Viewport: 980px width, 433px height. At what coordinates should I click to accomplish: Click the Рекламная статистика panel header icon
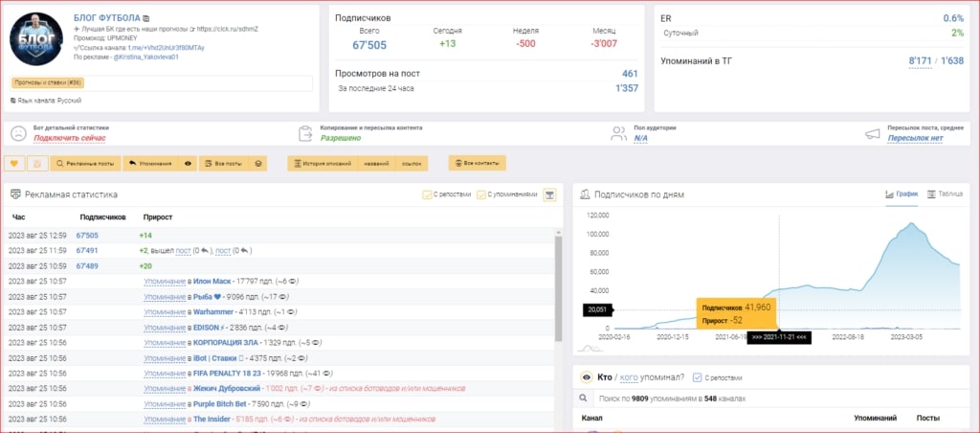(x=15, y=194)
